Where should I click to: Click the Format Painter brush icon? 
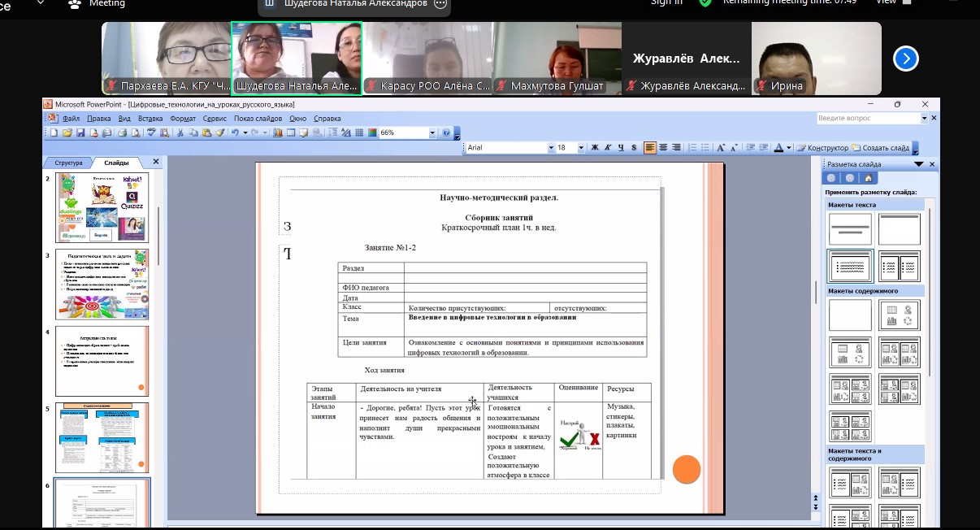219,132
